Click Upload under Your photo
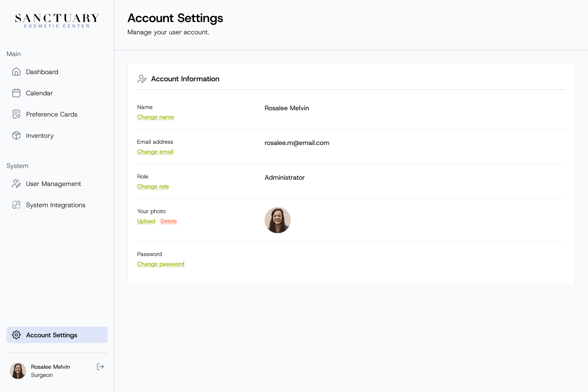The height and width of the screenshot is (392, 588). pos(146,221)
